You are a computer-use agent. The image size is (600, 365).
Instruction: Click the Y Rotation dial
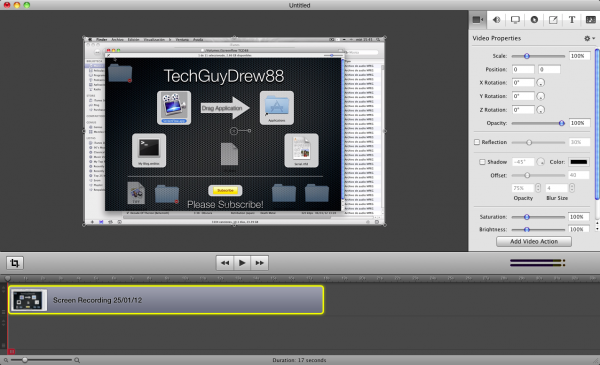click(540, 96)
